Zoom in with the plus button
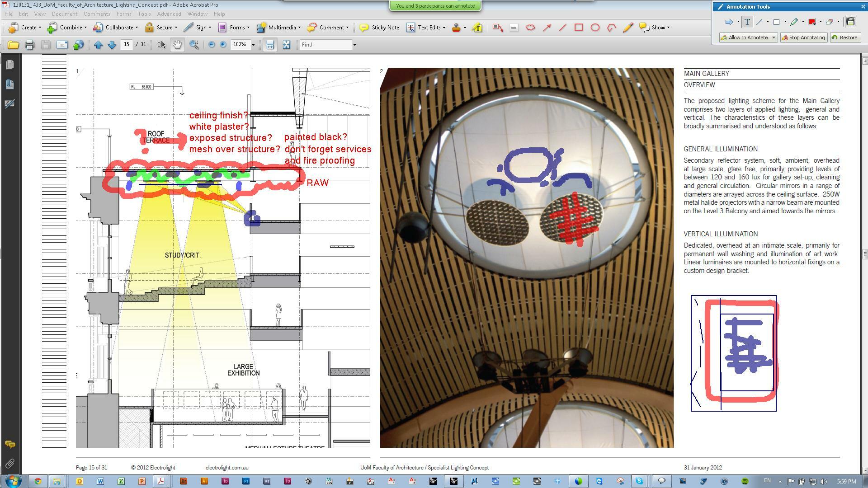This screenshot has height=488, width=868. click(x=223, y=45)
